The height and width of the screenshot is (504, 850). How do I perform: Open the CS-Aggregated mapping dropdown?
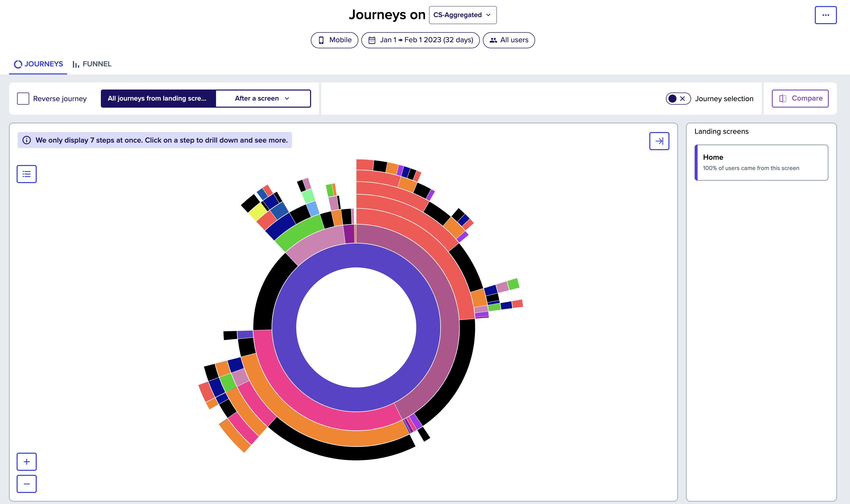pos(462,15)
